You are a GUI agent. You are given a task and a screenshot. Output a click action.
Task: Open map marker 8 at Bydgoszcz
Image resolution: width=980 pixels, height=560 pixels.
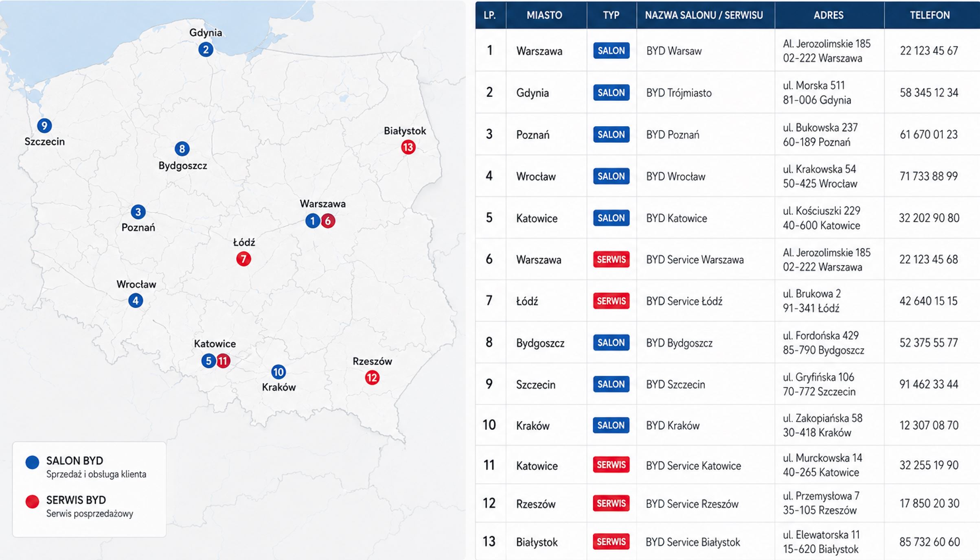coord(182,149)
